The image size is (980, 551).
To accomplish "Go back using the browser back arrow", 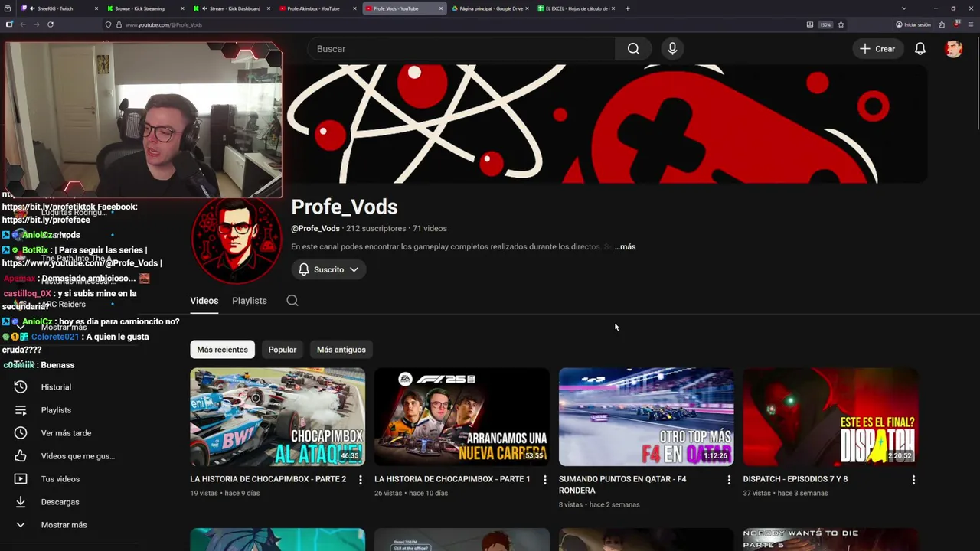I will [x=23, y=24].
